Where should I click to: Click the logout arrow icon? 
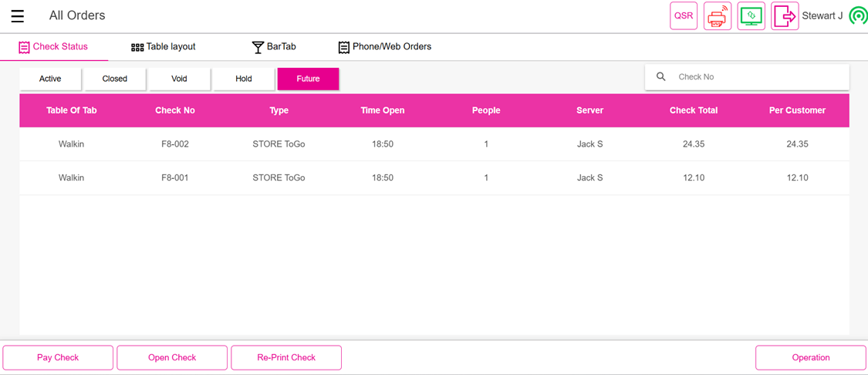tap(785, 16)
